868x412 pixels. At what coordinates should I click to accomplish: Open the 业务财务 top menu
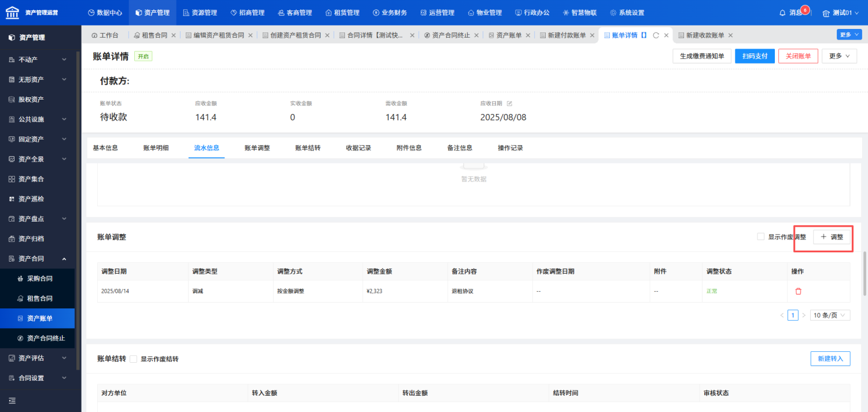pyautogui.click(x=390, y=13)
